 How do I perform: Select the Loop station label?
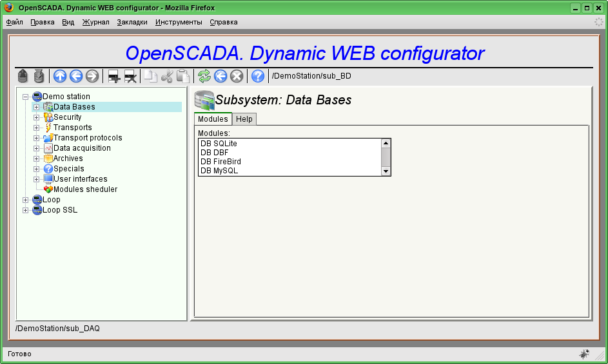click(51, 200)
